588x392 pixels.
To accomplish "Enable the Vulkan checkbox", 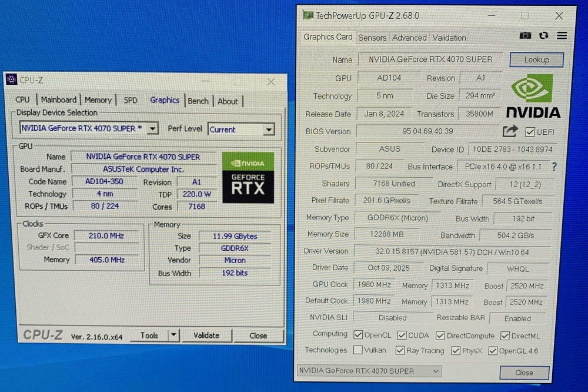I will [x=358, y=350].
